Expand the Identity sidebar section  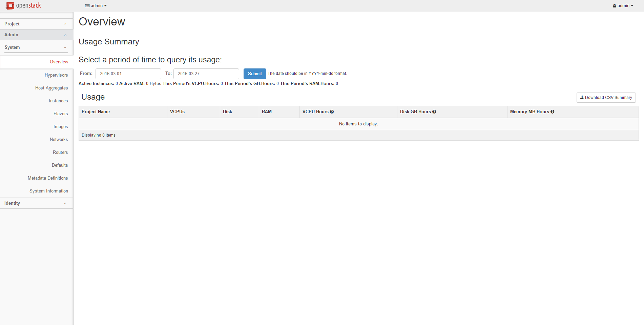36,203
